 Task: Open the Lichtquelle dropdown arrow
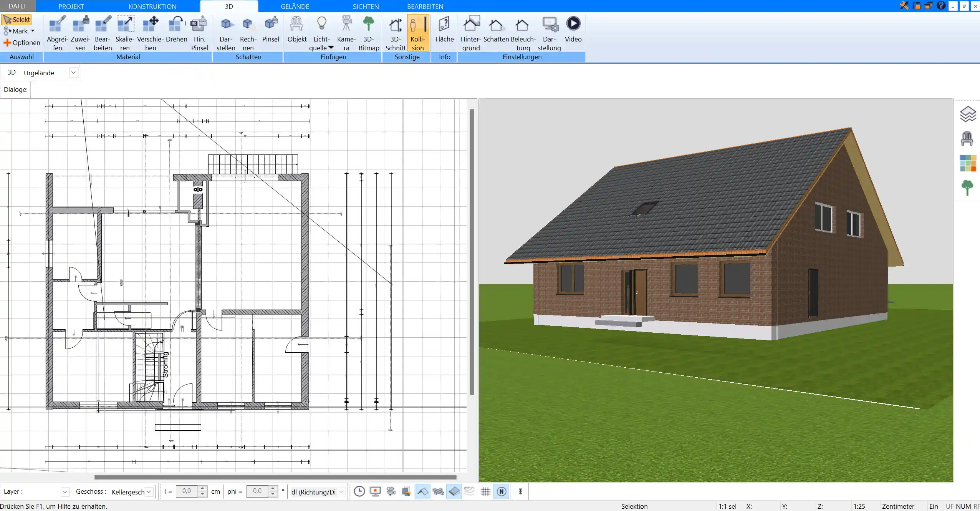click(331, 48)
